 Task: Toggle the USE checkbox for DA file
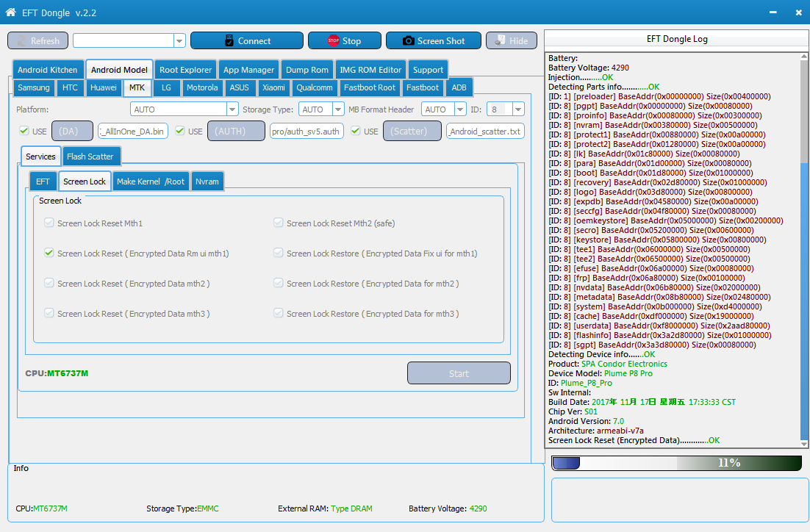point(24,131)
